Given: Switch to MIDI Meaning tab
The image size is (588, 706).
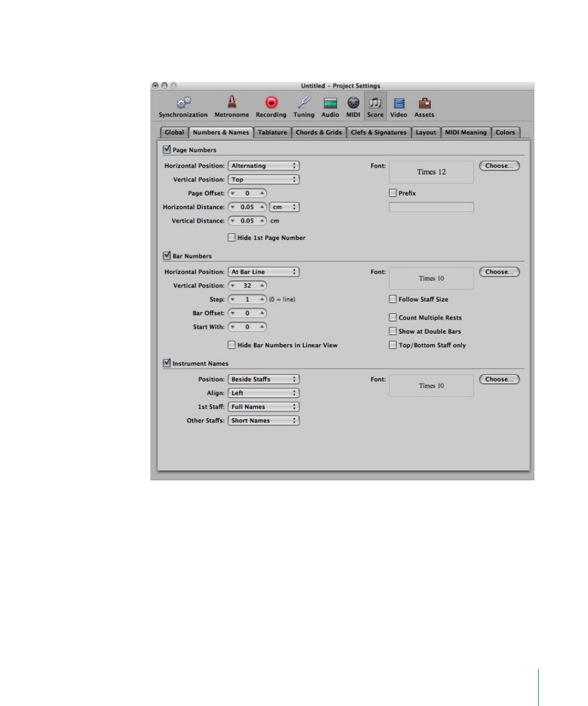Looking at the screenshot, I should tap(466, 133).
